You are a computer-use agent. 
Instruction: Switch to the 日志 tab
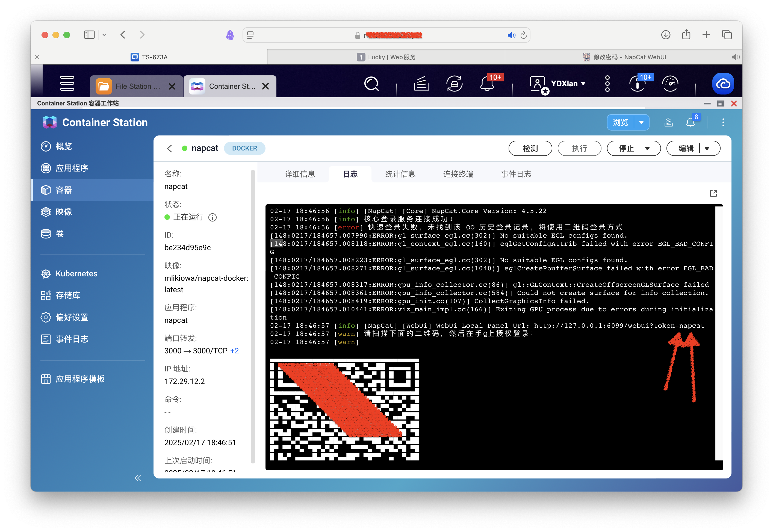point(350,174)
